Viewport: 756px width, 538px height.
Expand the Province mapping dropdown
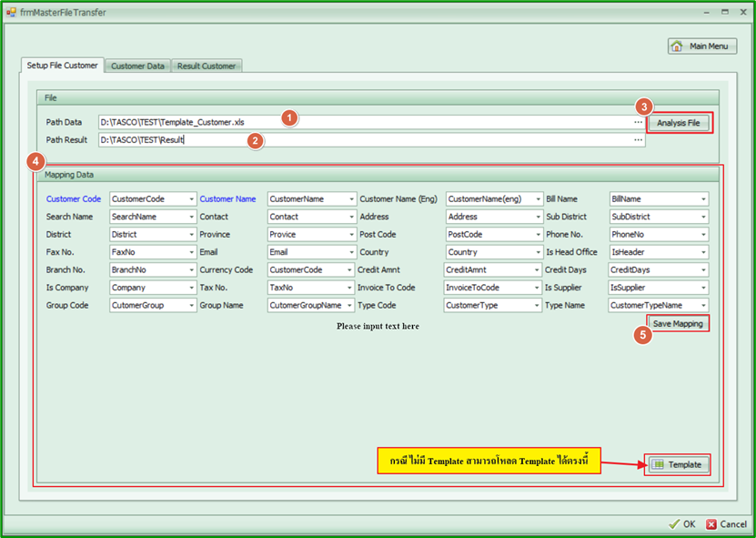[351, 235]
